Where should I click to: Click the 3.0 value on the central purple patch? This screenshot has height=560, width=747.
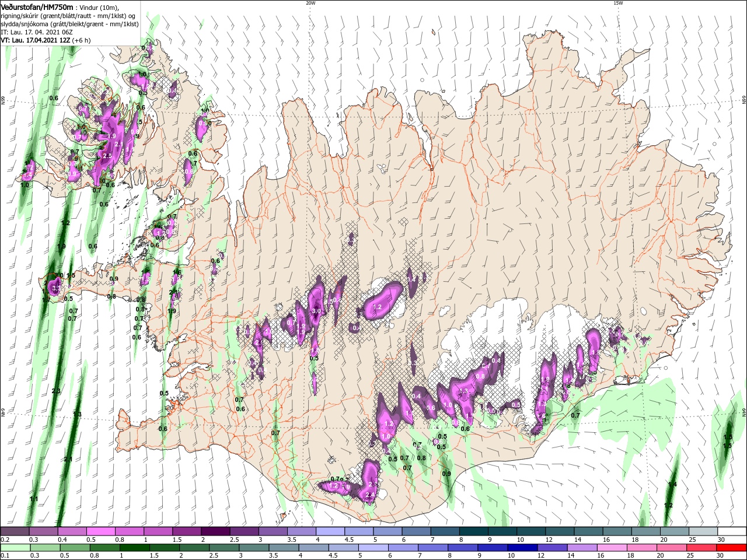point(317,311)
